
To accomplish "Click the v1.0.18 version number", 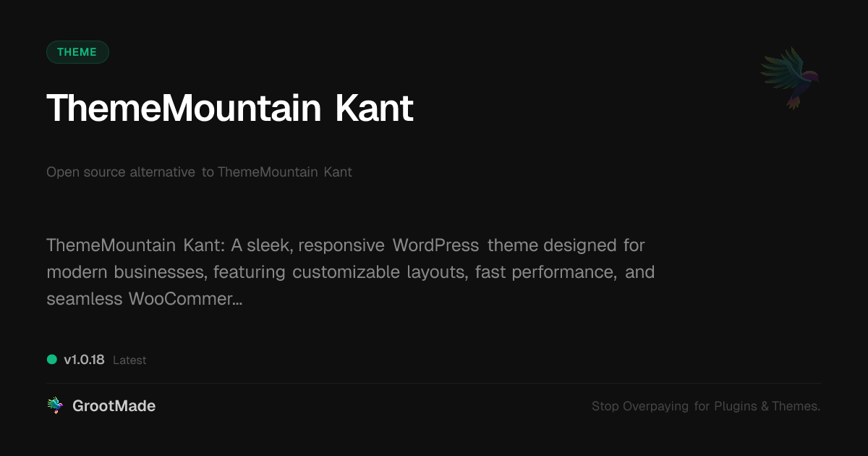I will coord(84,360).
